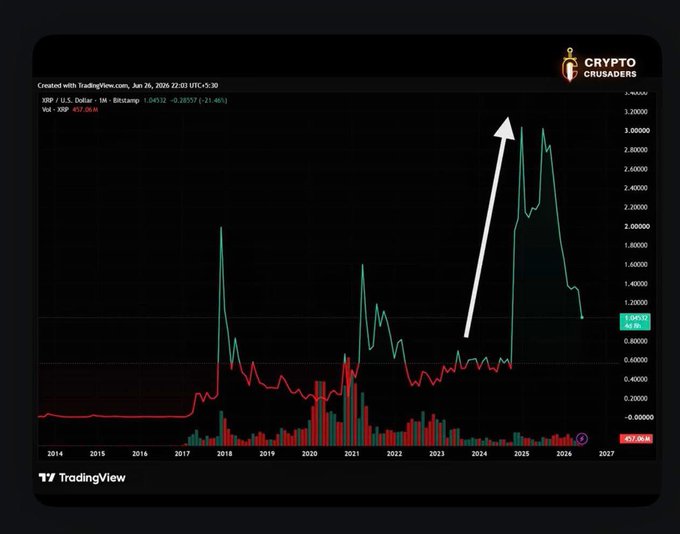Click the 2017 label on time axis
The image size is (680, 534).
point(182,454)
